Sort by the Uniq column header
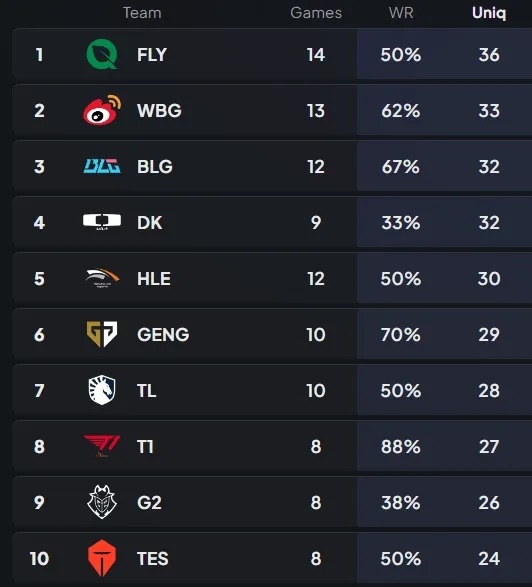Screen dimensions: 532x587 (489, 13)
